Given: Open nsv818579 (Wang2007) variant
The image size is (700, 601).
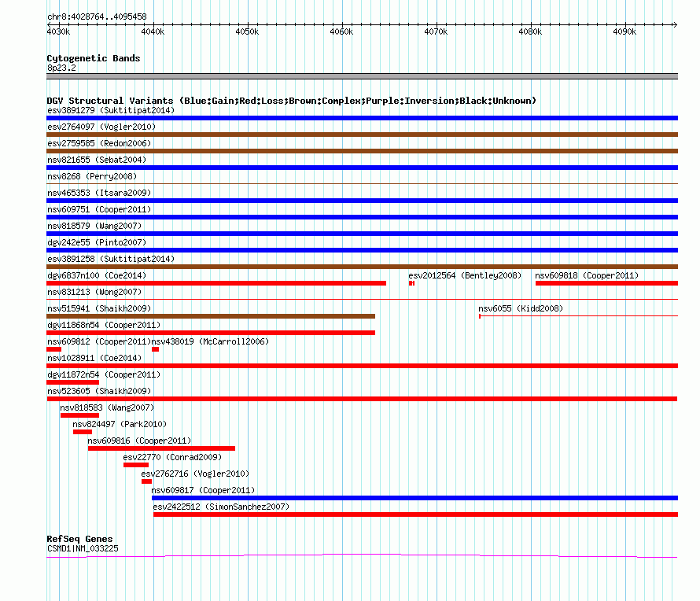Looking at the screenshot, I should tap(94, 226).
